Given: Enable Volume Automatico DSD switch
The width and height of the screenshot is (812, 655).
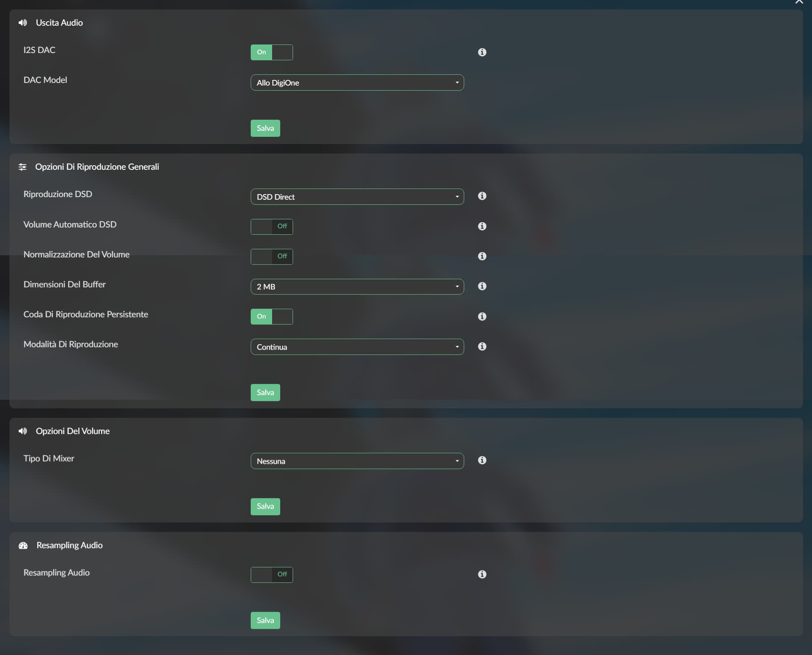Looking at the screenshot, I should 272,227.
